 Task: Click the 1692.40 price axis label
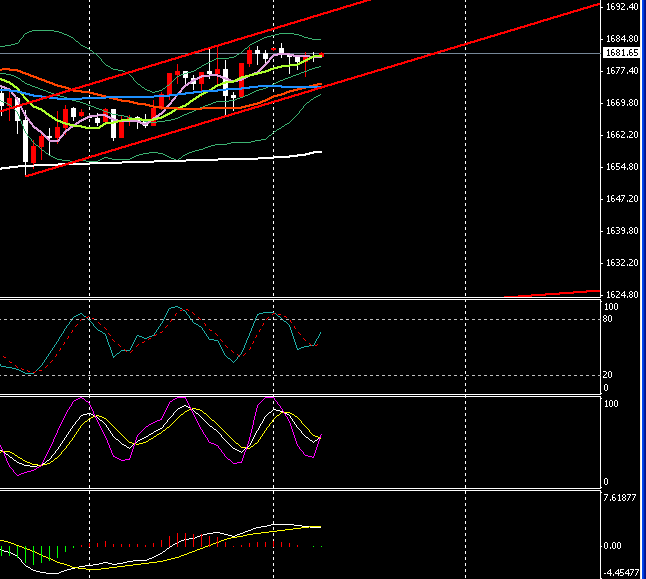621,7
